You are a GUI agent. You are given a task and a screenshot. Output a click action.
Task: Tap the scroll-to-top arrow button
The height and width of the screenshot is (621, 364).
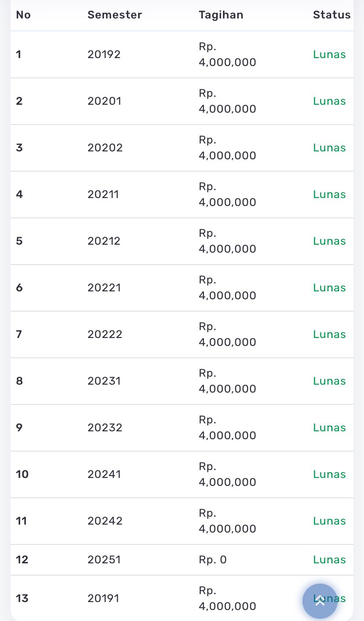320,601
